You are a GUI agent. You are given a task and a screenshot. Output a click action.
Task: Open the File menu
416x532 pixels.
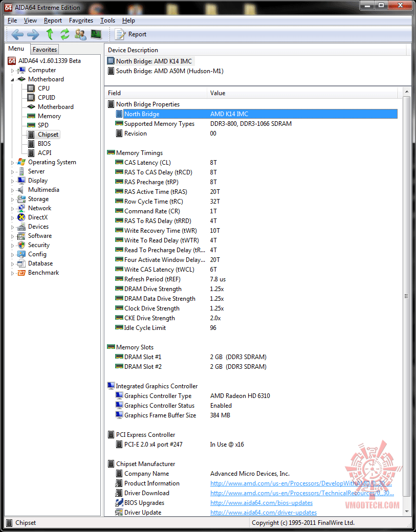12,20
